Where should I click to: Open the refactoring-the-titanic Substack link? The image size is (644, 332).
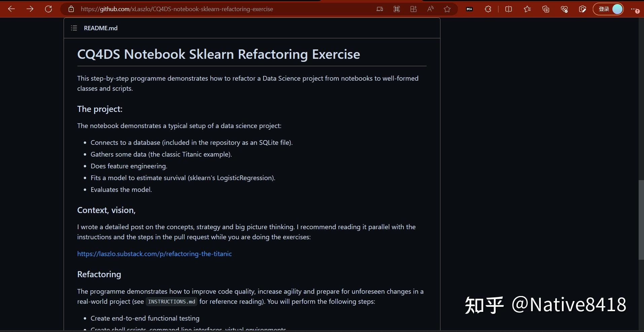154,254
